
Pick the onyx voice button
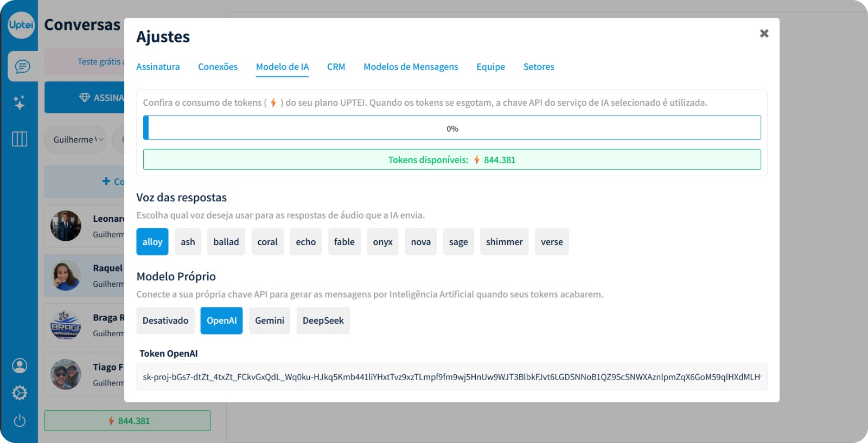(x=382, y=242)
